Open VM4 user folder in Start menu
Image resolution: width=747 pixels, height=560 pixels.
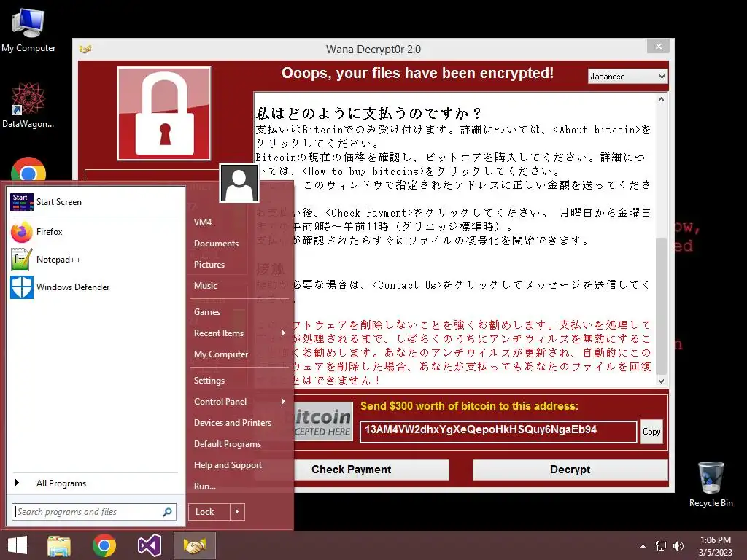click(203, 222)
